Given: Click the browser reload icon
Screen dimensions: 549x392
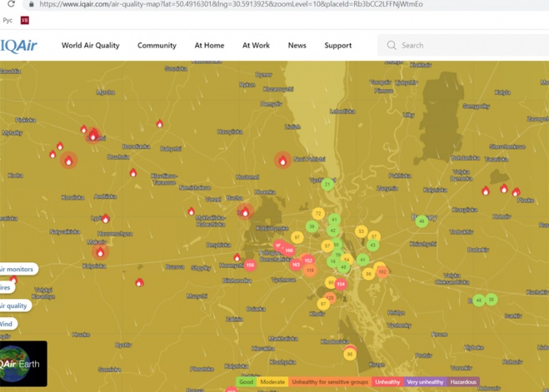Looking at the screenshot, I should 11,4.
